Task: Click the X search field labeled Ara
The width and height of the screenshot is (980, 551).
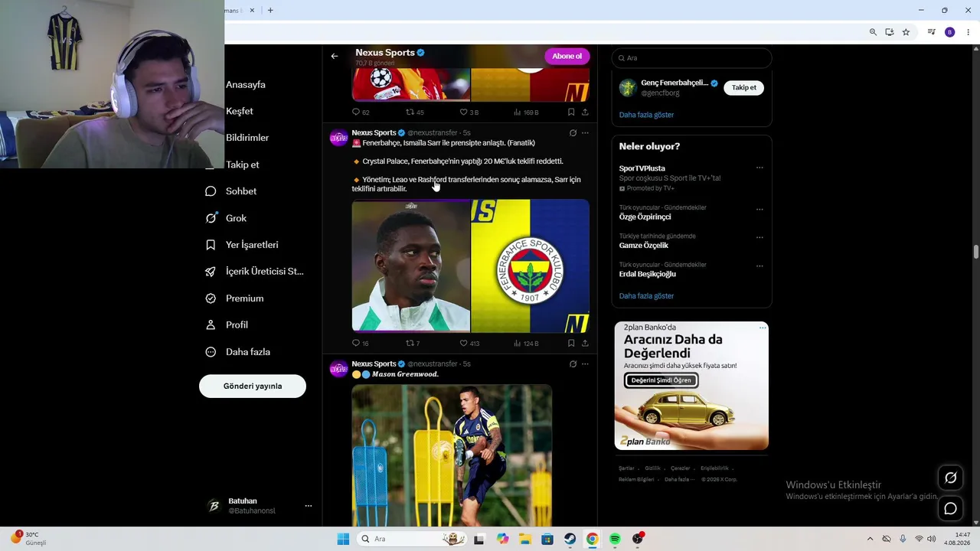Action: (x=691, y=58)
